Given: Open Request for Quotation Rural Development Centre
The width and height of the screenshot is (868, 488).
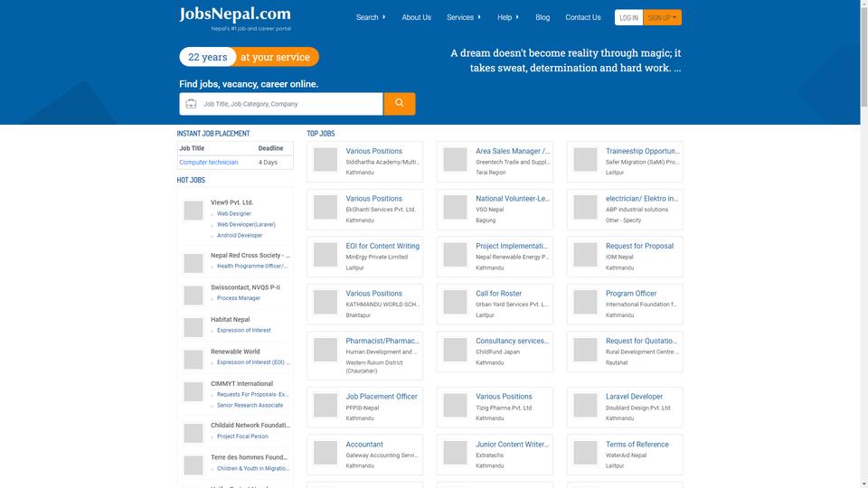Looking at the screenshot, I should [x=641, y=341].
